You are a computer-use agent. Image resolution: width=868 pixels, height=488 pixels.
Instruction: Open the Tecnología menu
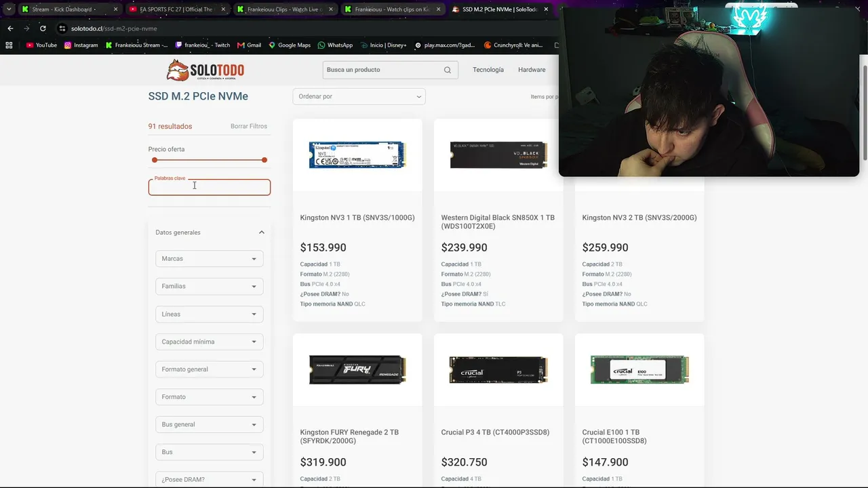(x=488, y=70)
